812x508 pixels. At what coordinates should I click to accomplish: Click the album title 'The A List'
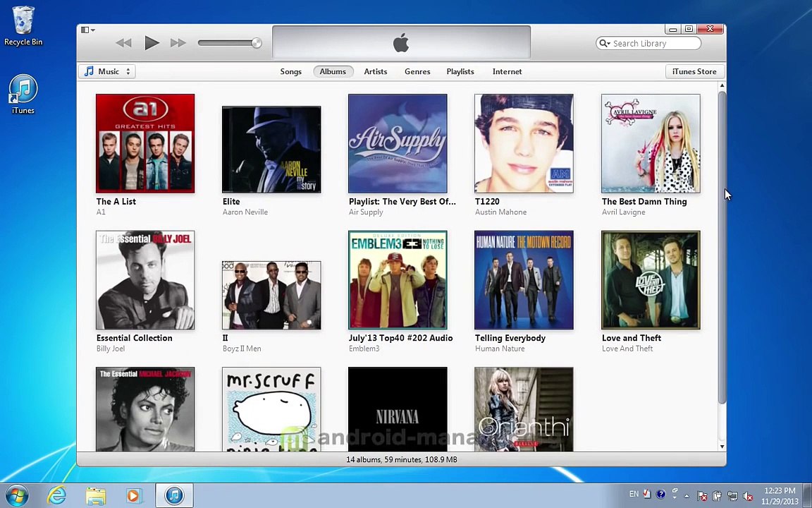pos(116,202)
